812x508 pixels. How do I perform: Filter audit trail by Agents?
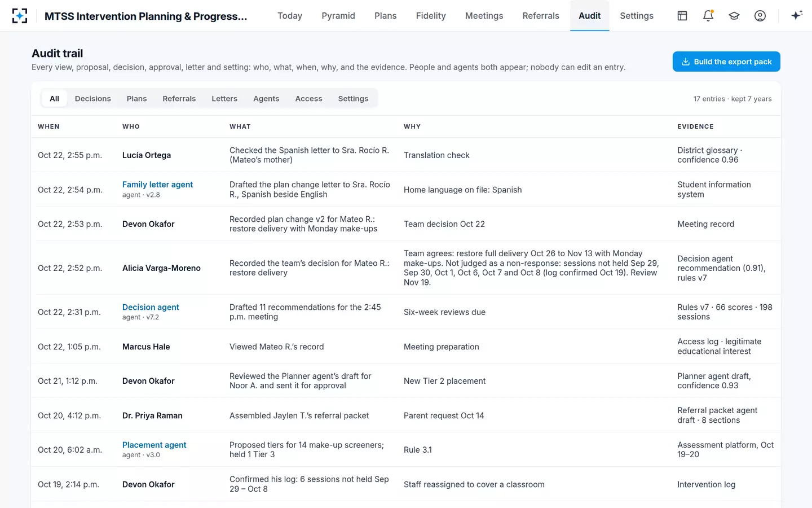coord(266,99)
